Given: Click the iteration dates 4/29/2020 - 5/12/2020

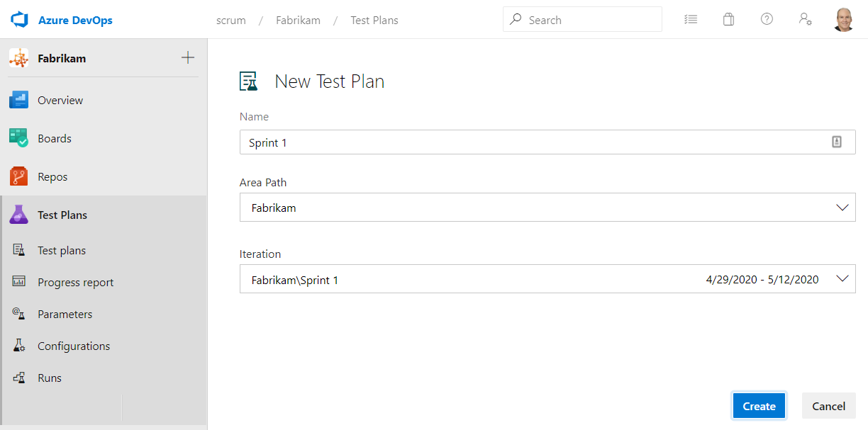Looking at the screenshot, I should point(762,280).
